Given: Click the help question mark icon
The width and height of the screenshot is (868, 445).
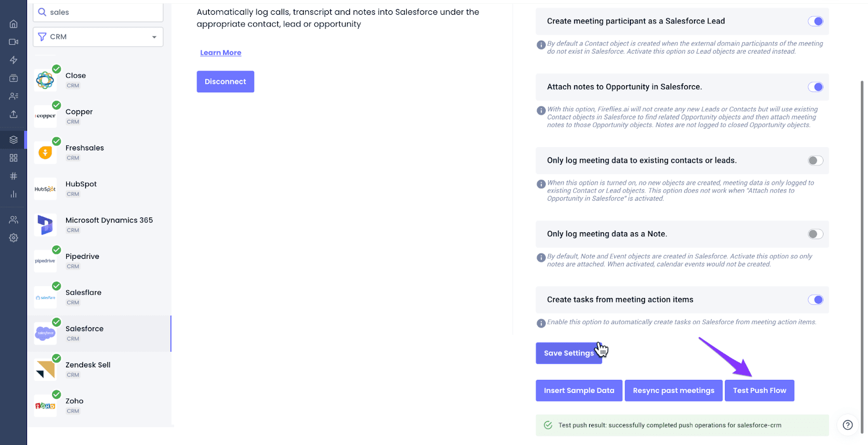Looking at the screenshot, I should tap(848, 425).
